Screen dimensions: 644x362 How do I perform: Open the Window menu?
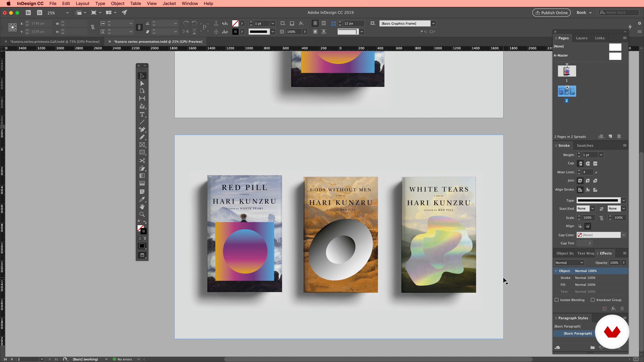pyautogui.click(x=190, y=4)
